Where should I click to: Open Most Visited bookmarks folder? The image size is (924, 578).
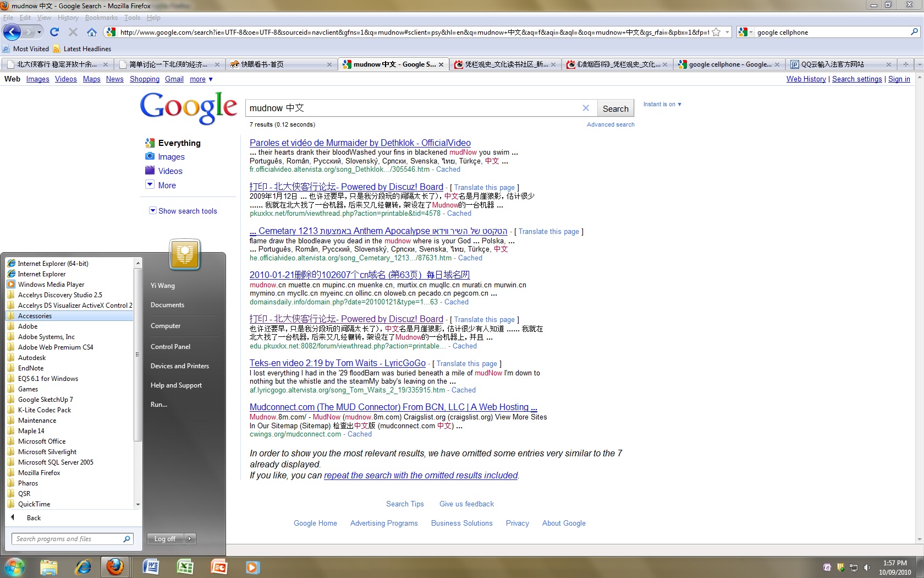coord(25,49)
